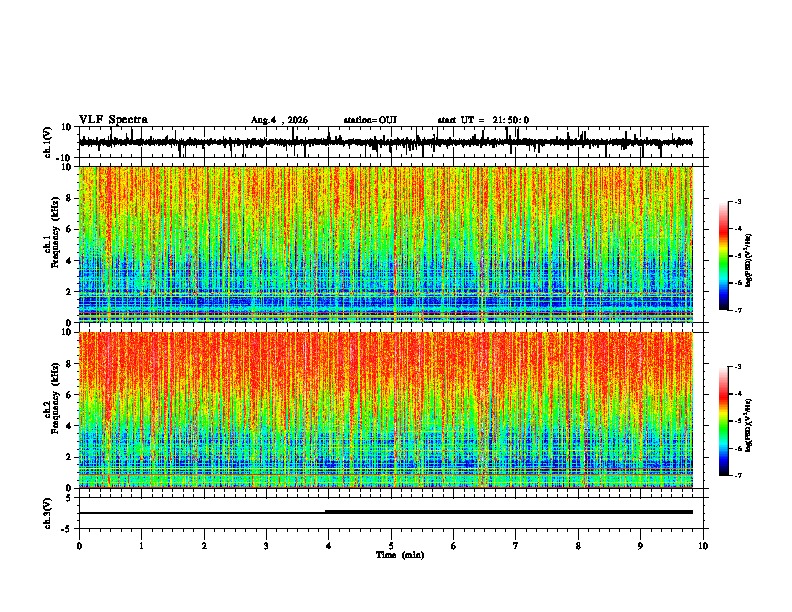
Task: Click the thick ch.3 signal line after 4 minutes
Action: [509, 512]
